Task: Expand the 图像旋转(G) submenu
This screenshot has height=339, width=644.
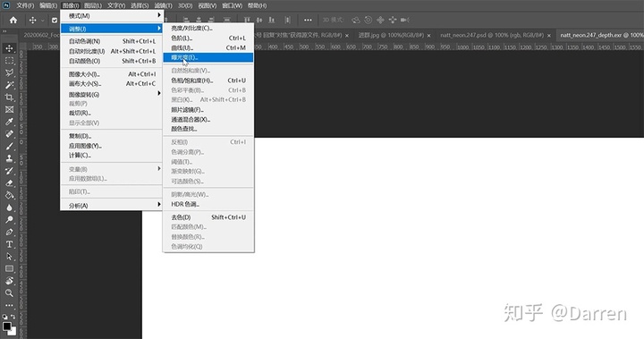Action: 112,94
